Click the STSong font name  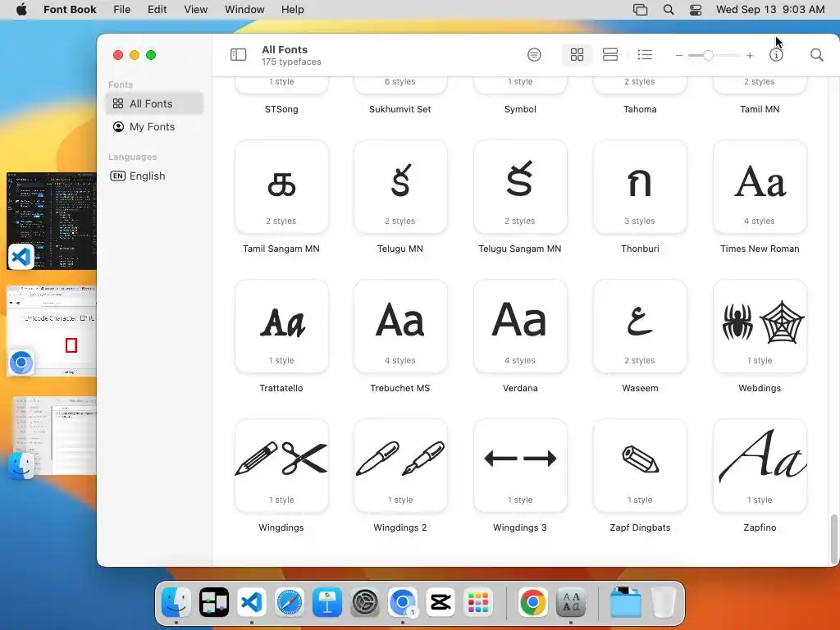pyautogui.click(x=281, y=109)
